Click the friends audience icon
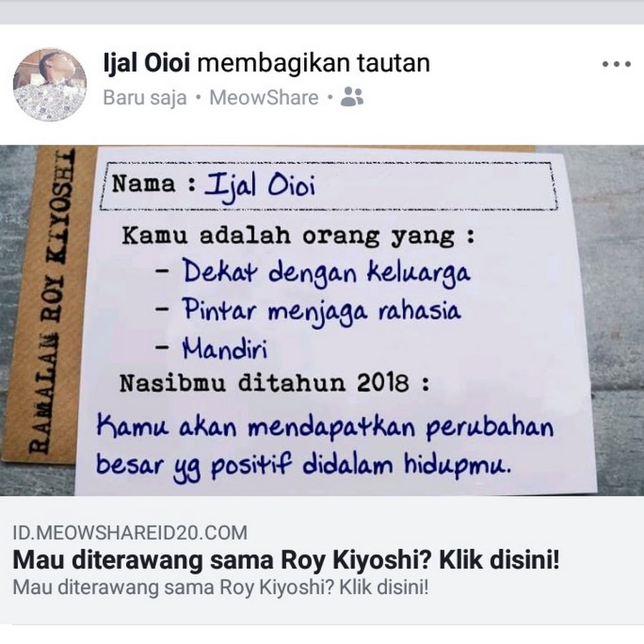644x644 pixels. pyautogui.click(x=352, y=97)
